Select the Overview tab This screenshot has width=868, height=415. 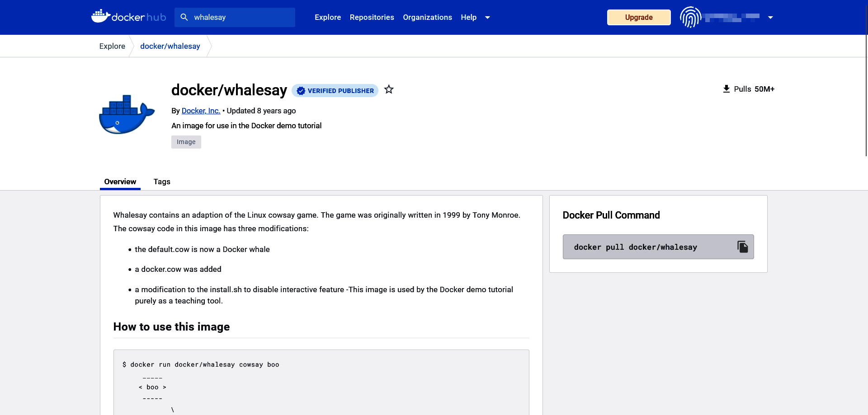click(120, 182)
